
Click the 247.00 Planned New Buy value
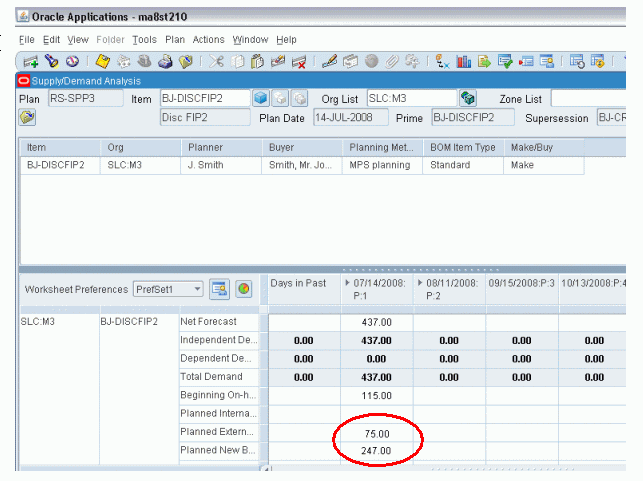[376, 451]
